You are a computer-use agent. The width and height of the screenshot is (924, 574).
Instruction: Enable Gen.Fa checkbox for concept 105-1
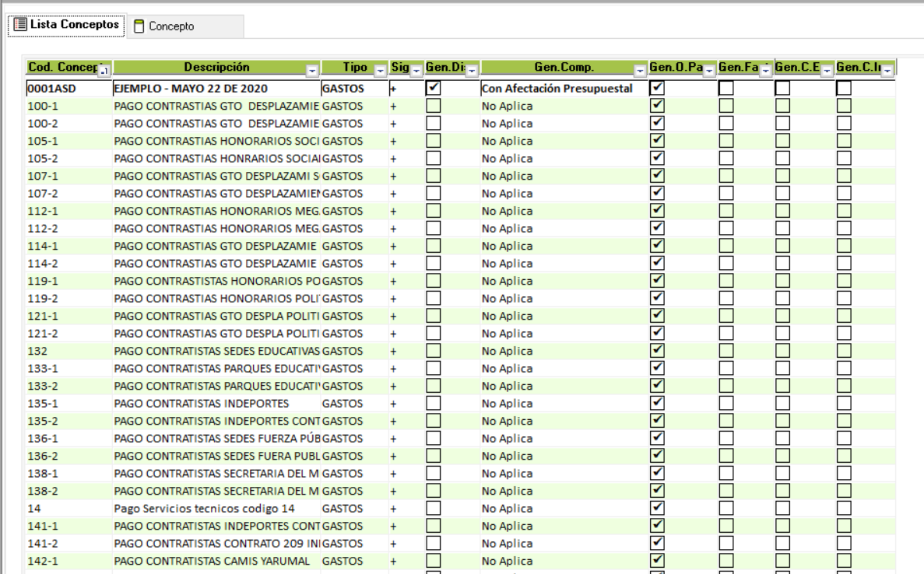click(725, 141)
